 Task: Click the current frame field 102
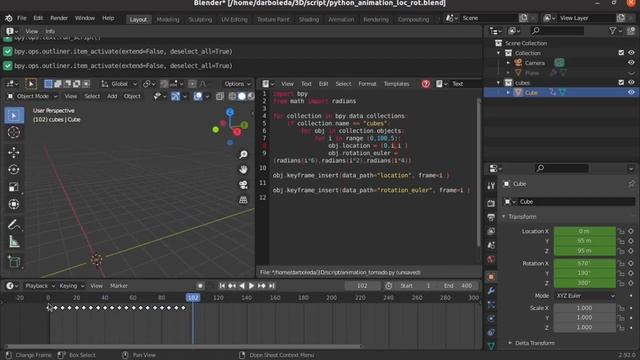[362, 286]
